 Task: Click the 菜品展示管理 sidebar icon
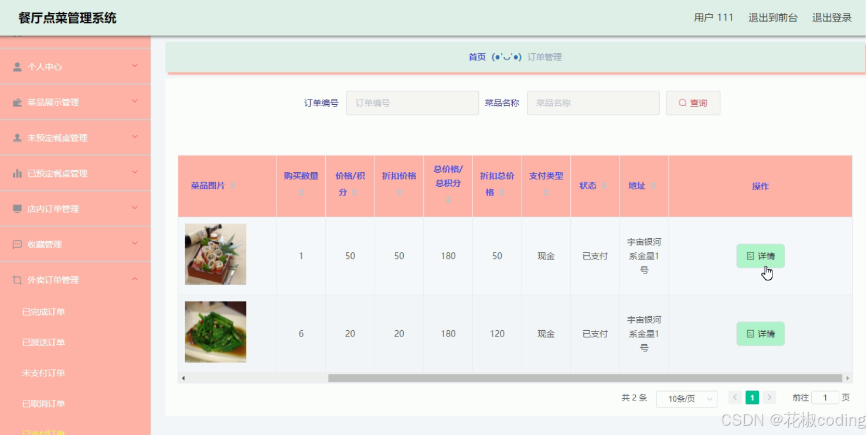(x=16, y=102)
